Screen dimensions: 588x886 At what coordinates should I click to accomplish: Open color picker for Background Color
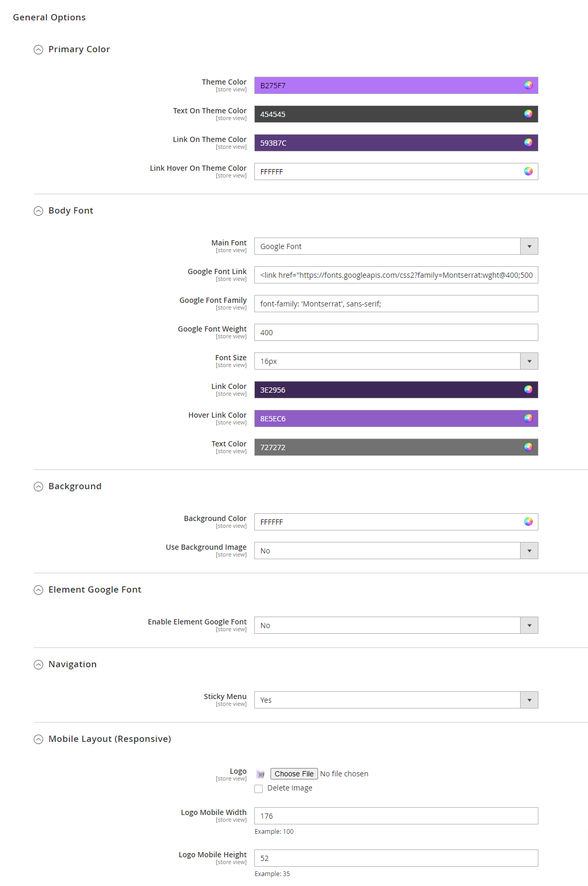(x=528, y=522)
